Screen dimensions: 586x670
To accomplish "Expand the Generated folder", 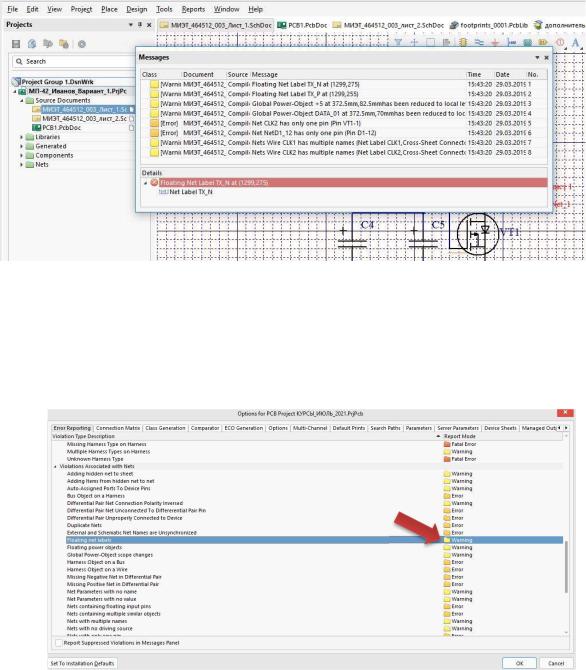I will pos(22,146).
